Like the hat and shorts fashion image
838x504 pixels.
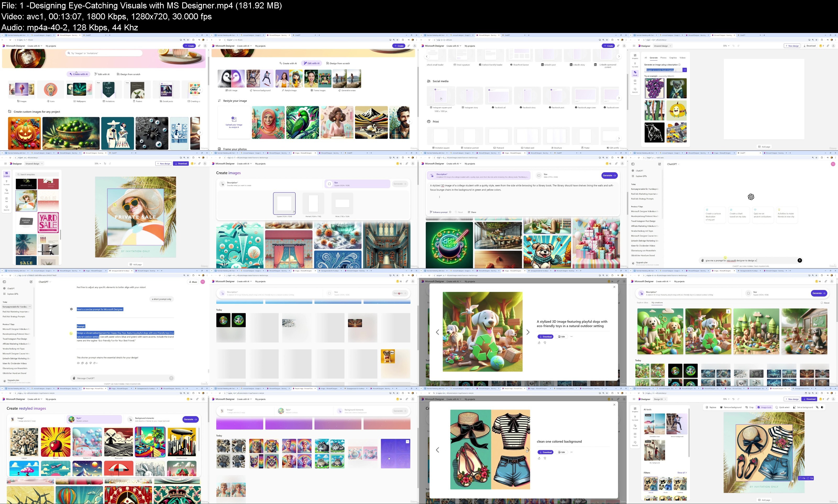click(x=539, y=458)
